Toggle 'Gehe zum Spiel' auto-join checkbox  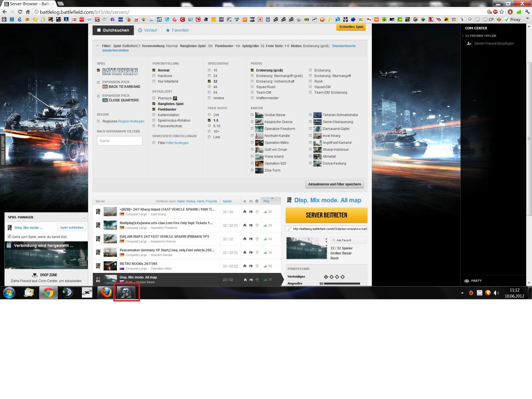point(9,237)
